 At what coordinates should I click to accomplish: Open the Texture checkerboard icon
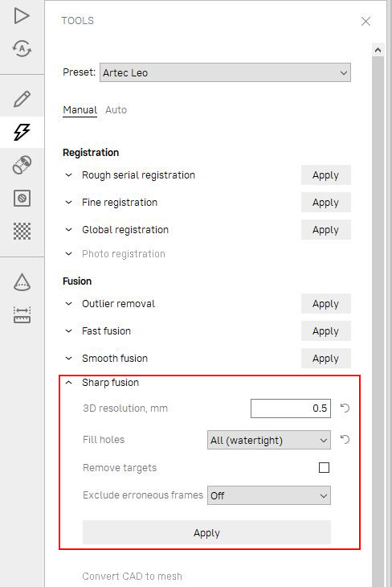click(x=22, y=231)
